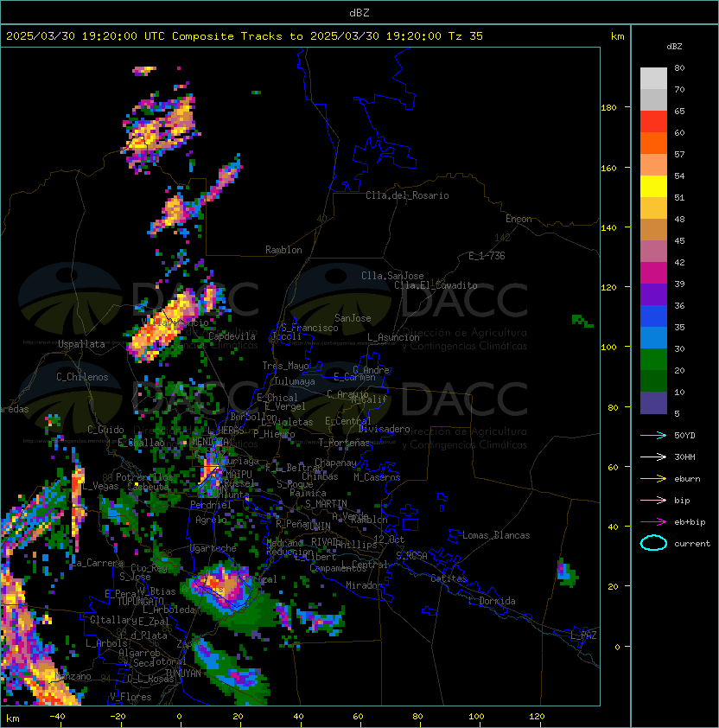Image resolution: width=719 pixels, height=728 pixels.
Task: Click the 'Capdevila' place label
Action: pos(232,336)
